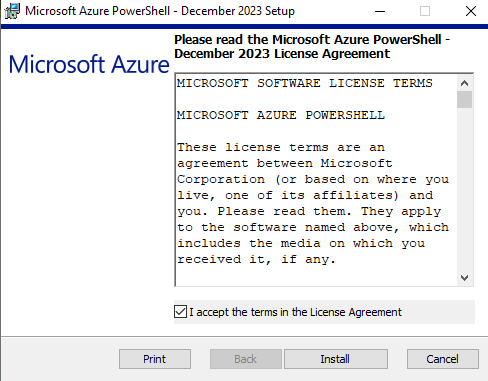488x381 pixels.
Task: Click the Microsoft Azure logo text
Action: (89, 64)
